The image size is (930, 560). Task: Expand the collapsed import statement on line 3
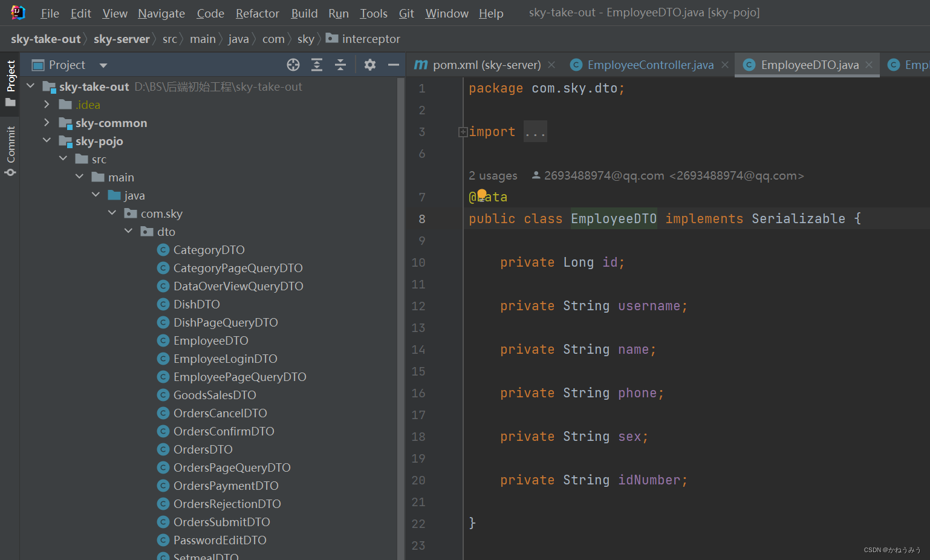click(x=462, y=131)
